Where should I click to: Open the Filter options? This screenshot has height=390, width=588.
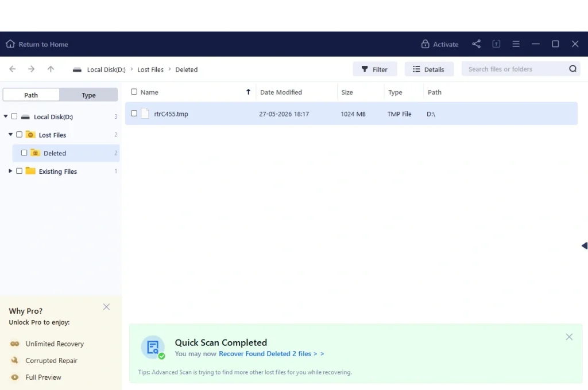coord(374,69)
